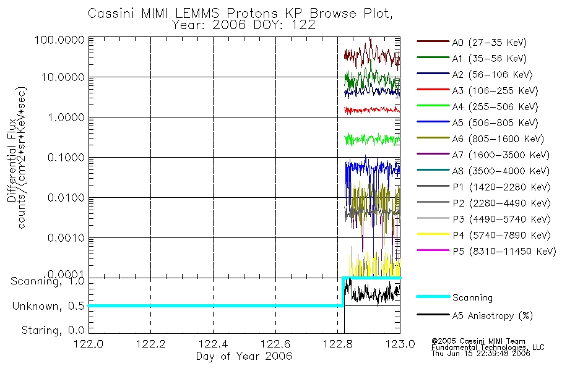Select the magenta P5 (8310-11450 KeV) legend line

tap(433, 250)
